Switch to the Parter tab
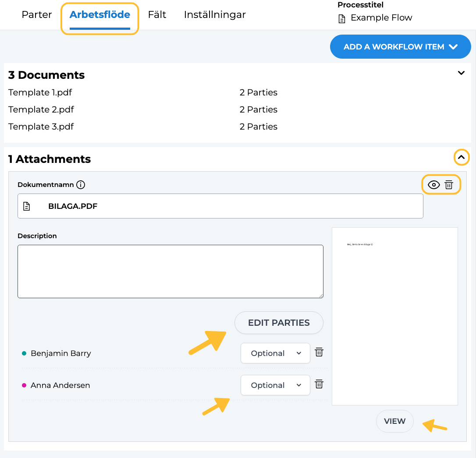 (37, 14)
